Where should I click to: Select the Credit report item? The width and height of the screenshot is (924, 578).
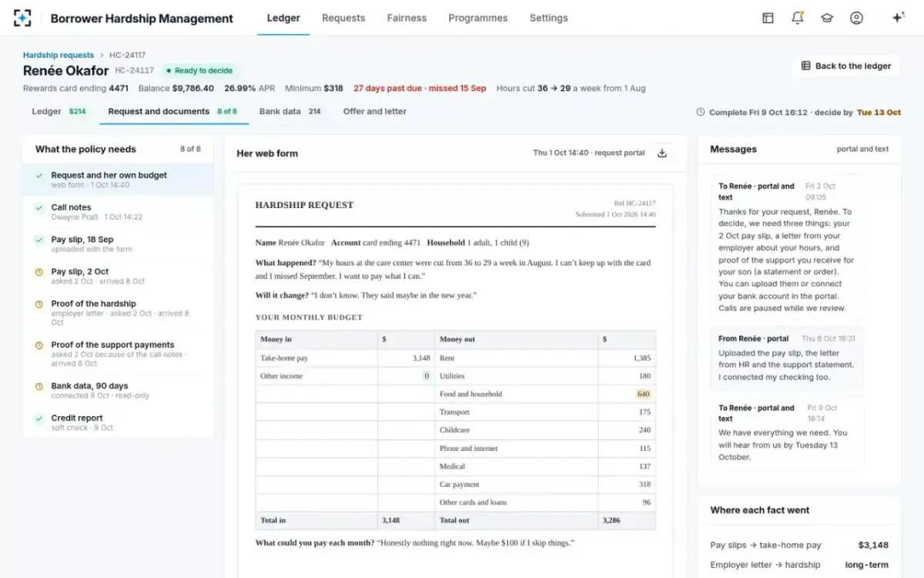pyautogui.click(x=118, y=422)
